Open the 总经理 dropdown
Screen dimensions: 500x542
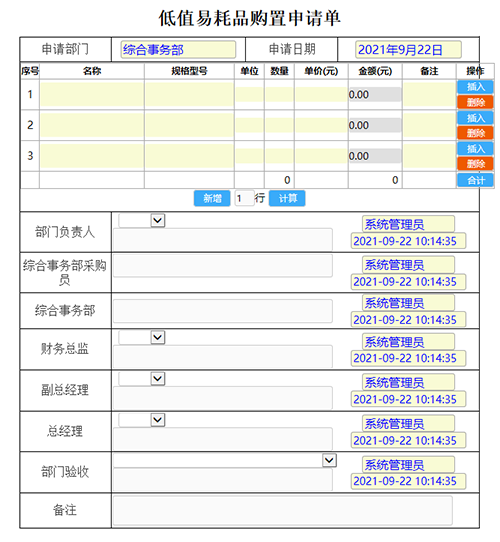tap(142, 420)
